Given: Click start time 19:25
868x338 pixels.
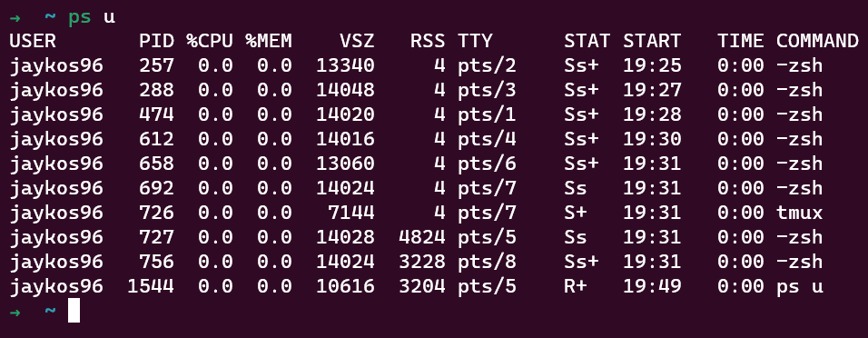Looking at the screenshot, I should point(652,66).
